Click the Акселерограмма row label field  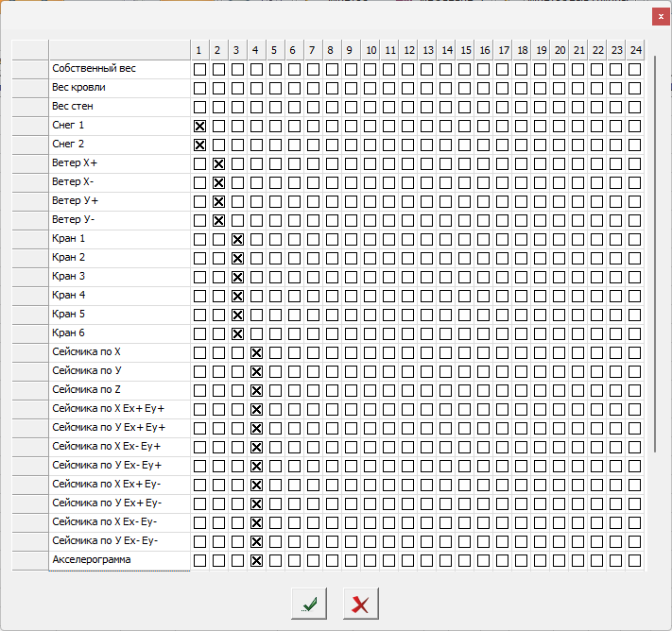[x=119, y=560]
